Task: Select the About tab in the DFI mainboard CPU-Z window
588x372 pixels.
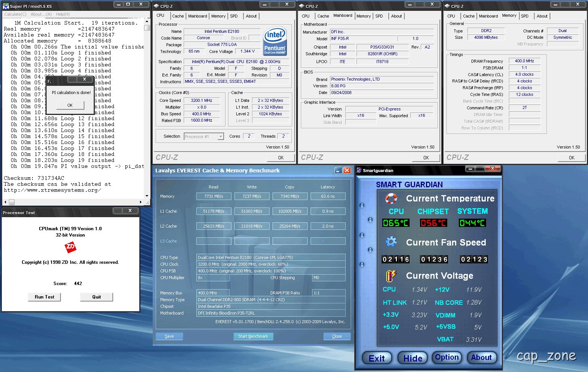Action: click(x=396, y=16)
